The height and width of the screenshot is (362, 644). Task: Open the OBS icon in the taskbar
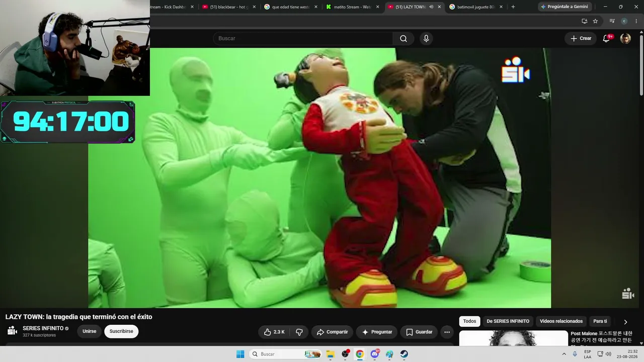click(x=345, y=354)
